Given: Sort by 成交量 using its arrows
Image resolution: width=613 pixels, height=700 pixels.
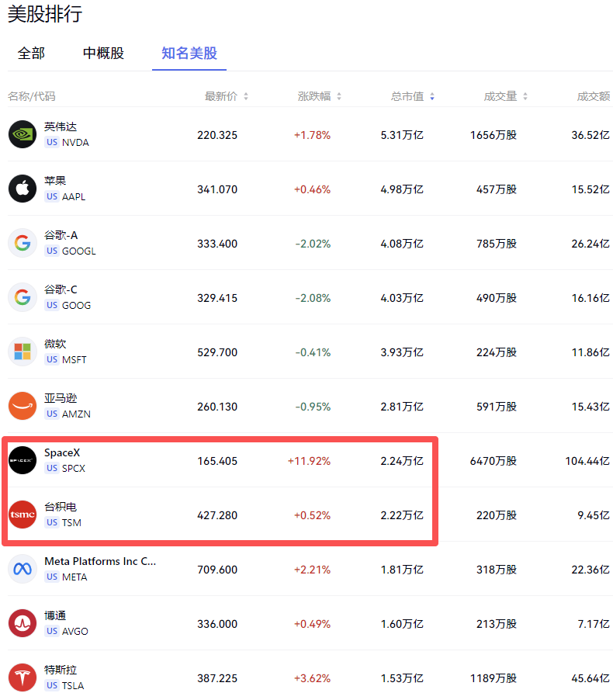Looking at the screenshot, I should pos(525,96).
